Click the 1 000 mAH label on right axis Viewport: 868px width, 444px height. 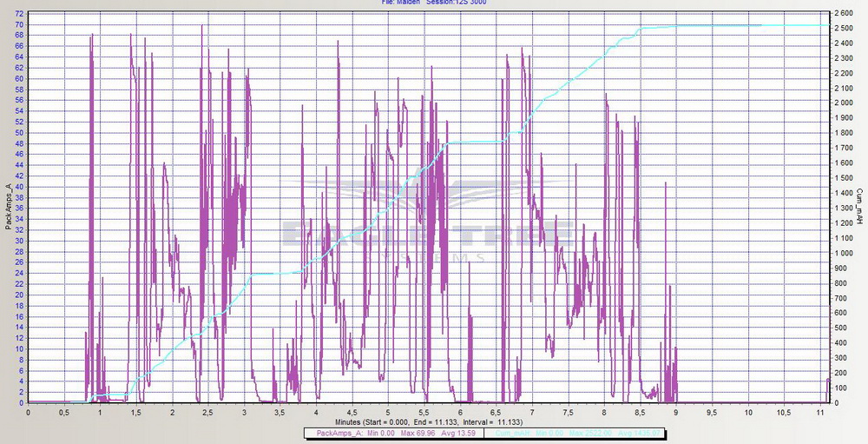844,253
